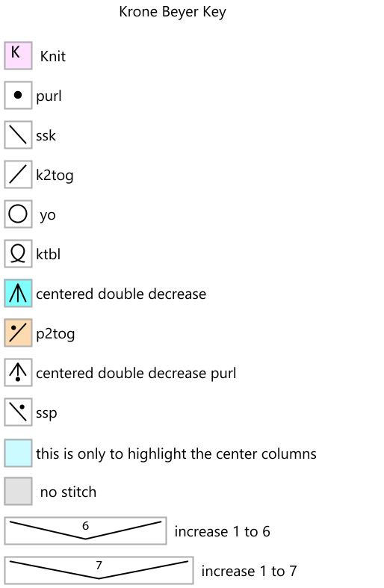
Task: Select the ssp symbol box
Action: (18, 412)
